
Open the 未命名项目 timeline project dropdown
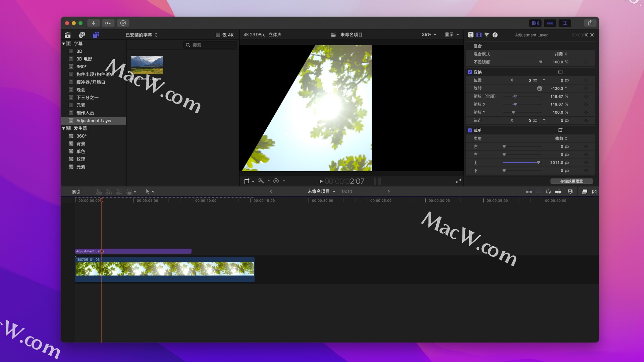coord(321,191)
